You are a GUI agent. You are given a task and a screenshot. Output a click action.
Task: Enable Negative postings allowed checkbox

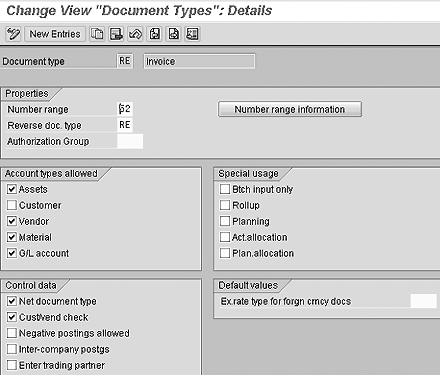pos(12,333)
